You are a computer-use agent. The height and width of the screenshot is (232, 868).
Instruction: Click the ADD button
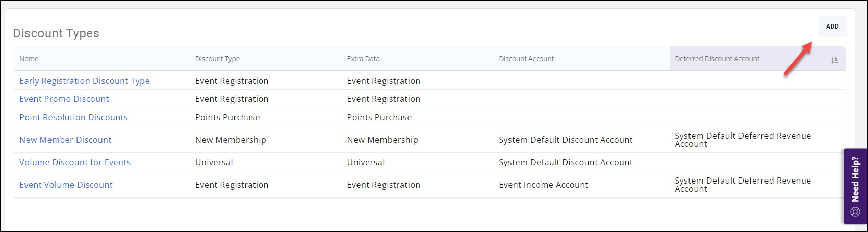832,27
